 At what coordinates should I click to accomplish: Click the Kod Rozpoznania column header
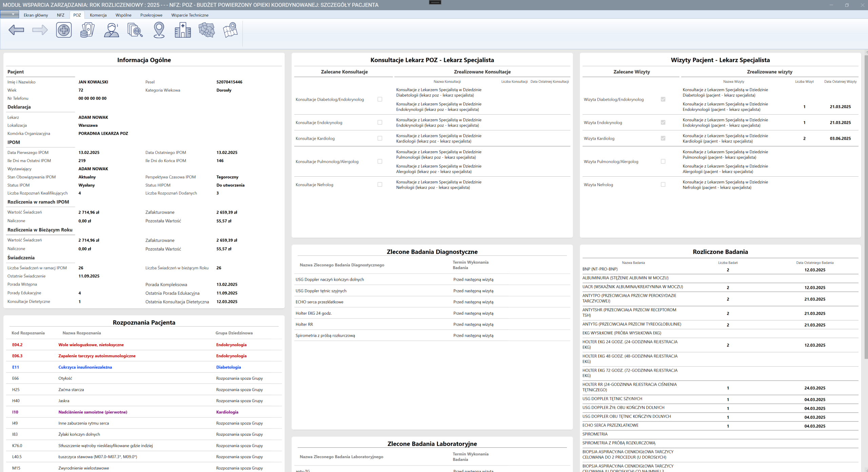click(x=28, y=333)
